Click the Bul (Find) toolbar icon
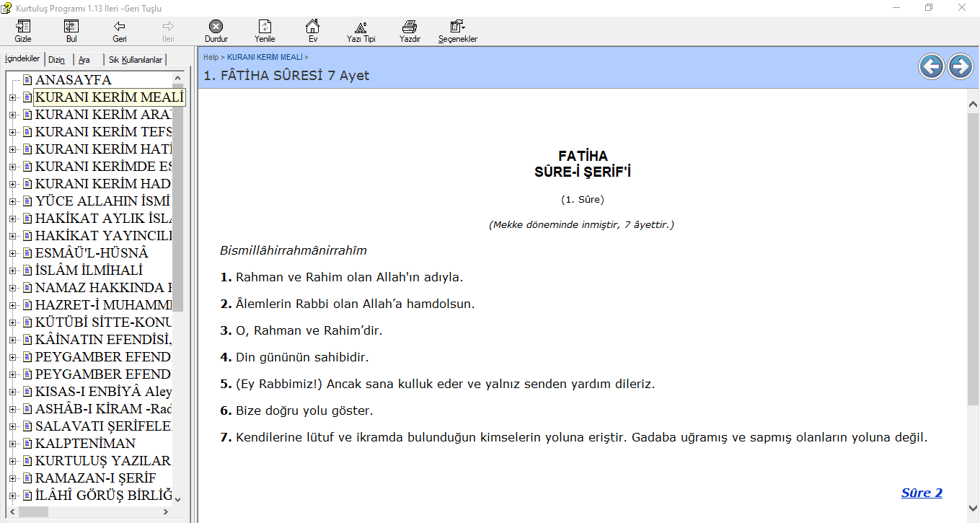The image size is (980, 523). click(71, 30)
